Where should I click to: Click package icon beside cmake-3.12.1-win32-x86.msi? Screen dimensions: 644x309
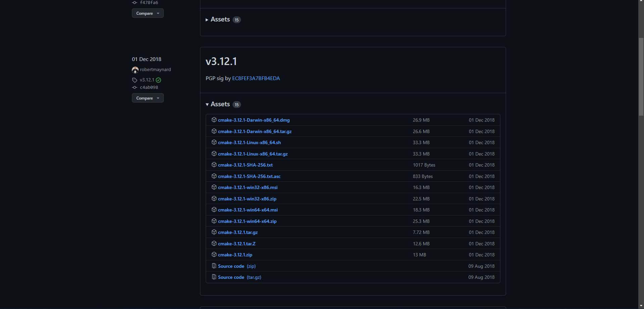[x=214, y=187]
